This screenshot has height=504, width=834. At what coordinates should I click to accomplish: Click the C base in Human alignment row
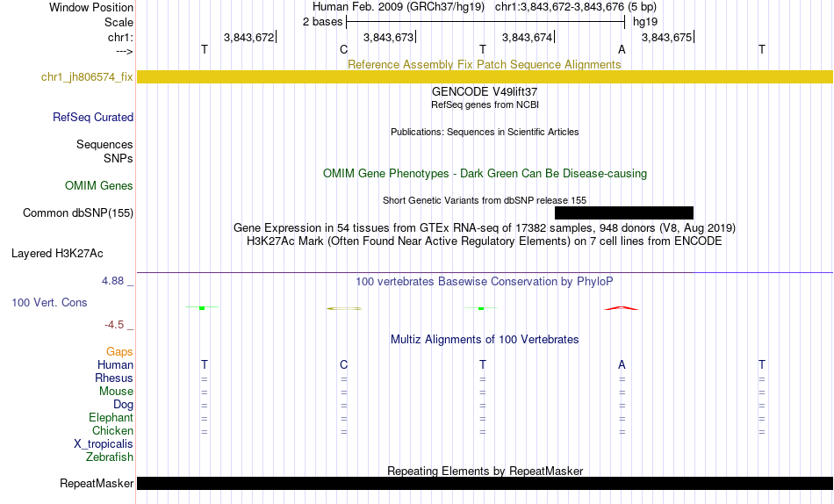343,364
